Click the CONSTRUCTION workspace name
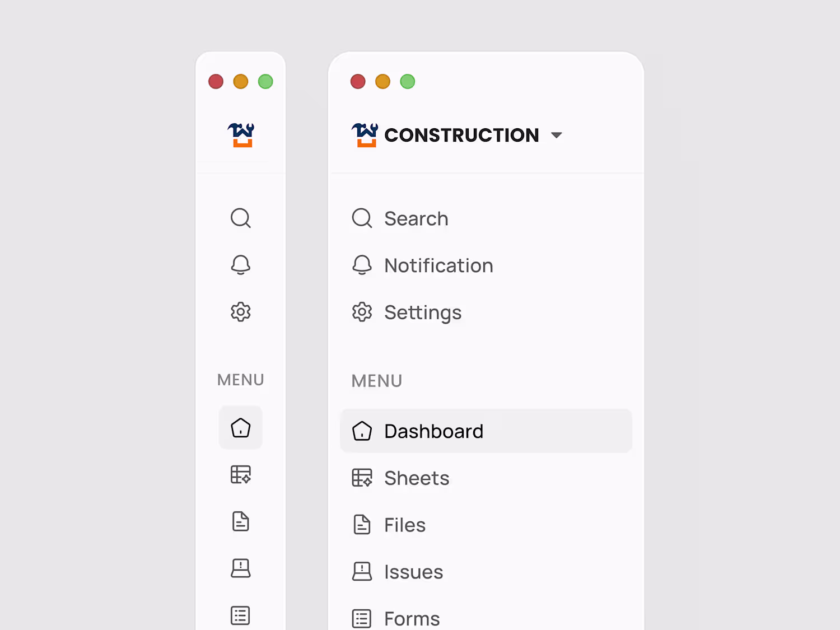 click(x=461, y=135)
